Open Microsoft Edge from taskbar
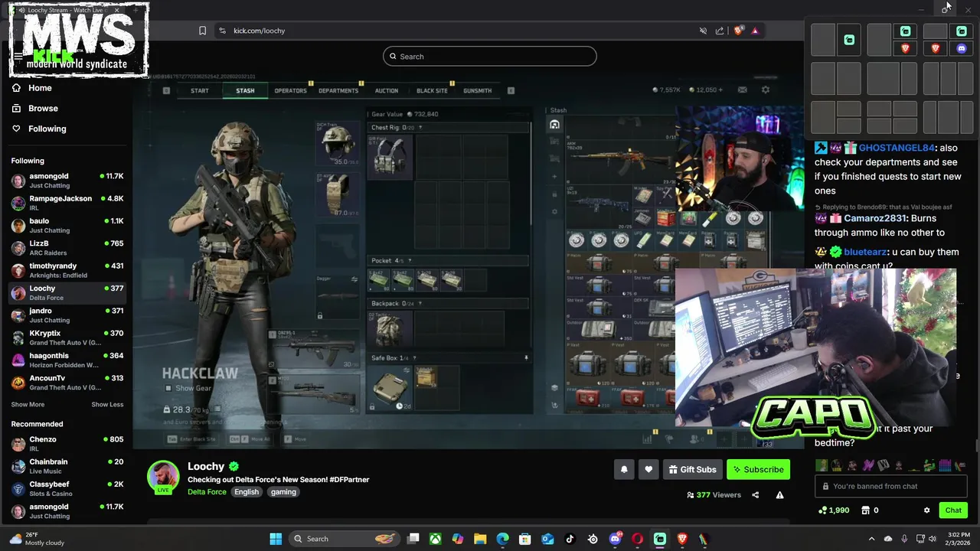980x551 pixels. pyautogui.click(x=503, y=539)
